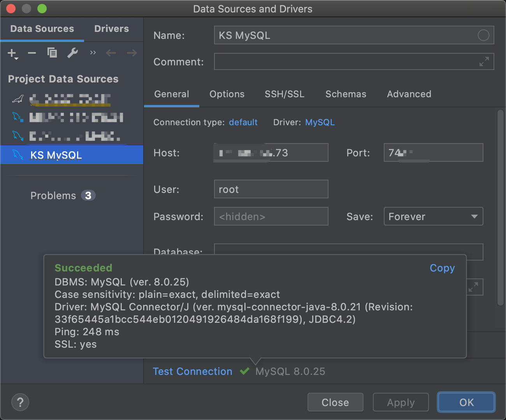
Task: Open the Schemas tab
Action: coord(346,94)
